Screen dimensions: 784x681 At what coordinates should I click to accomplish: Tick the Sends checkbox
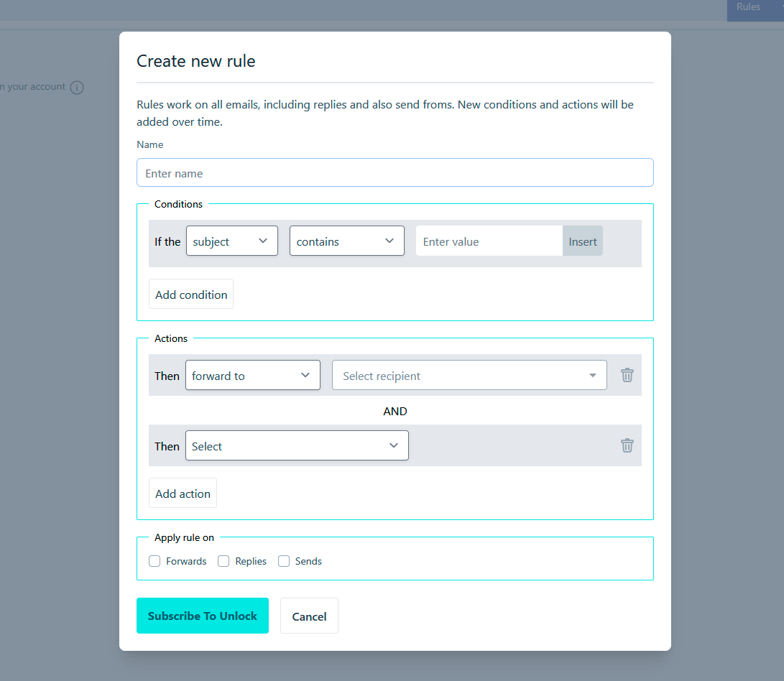284,561
